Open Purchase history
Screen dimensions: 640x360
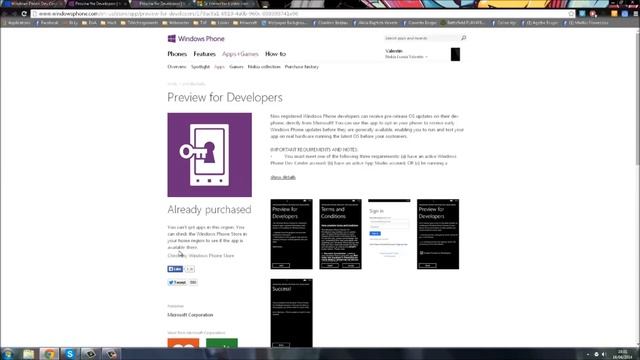[x=302, y=67]
